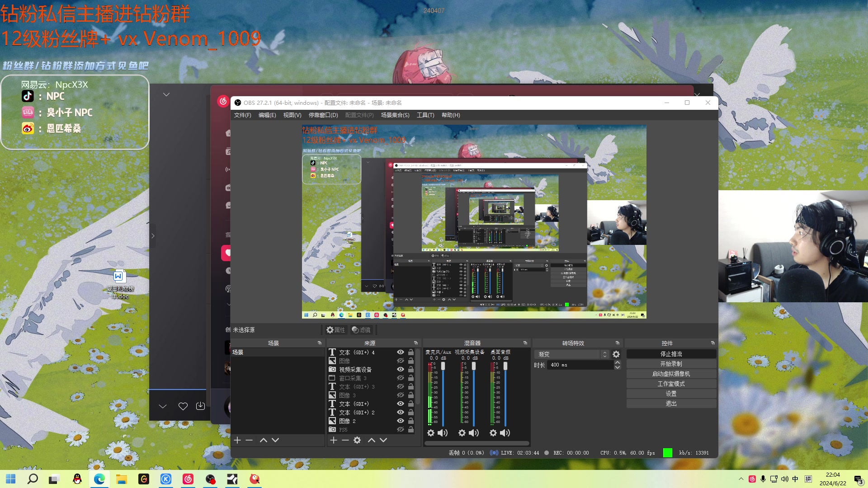Screen dimensions: 868x488
Task: Undock the 控件 panel with its float icon
Action: pos(713,343)
